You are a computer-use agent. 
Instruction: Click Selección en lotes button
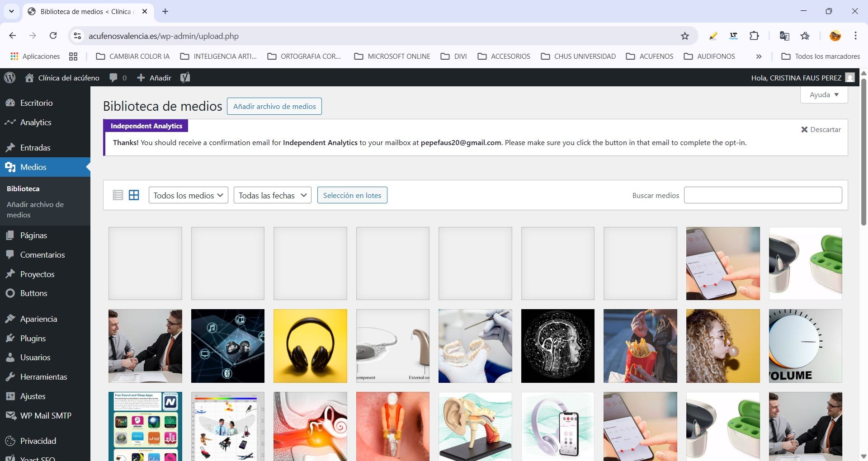coord(352,195)
